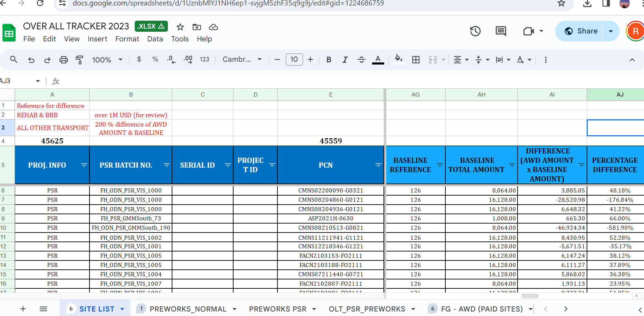Open the Share dropdown arrow
The width and height of the screenshot is (644, 316).
(610, 31)
